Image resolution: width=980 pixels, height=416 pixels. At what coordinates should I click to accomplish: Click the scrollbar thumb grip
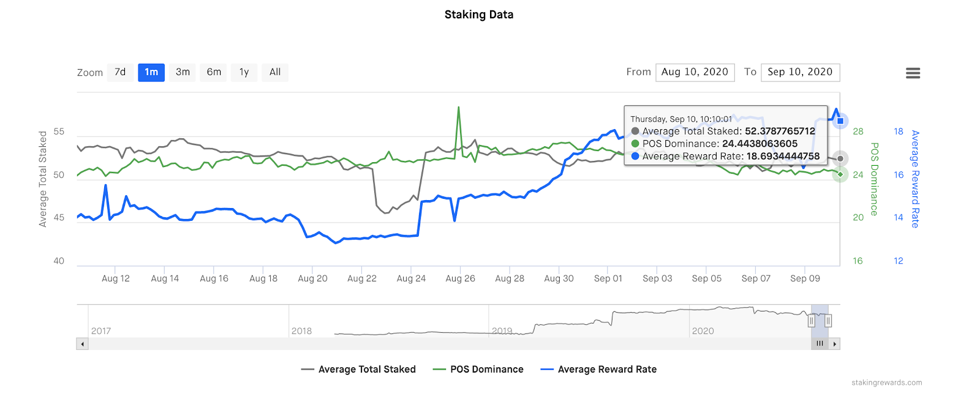click(x=820, y=344)
